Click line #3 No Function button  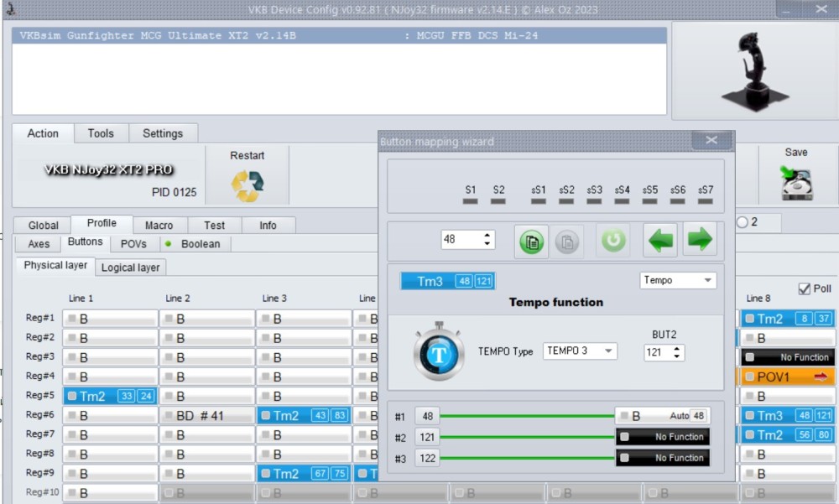click(x=663, y=458)
